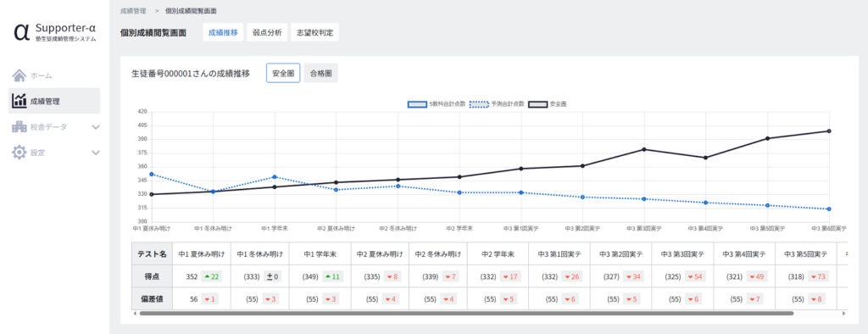Screen dimensions: 868x334
Task: Click the 中1 夏休み明け table column header
Action: click(x=202, y=254)
